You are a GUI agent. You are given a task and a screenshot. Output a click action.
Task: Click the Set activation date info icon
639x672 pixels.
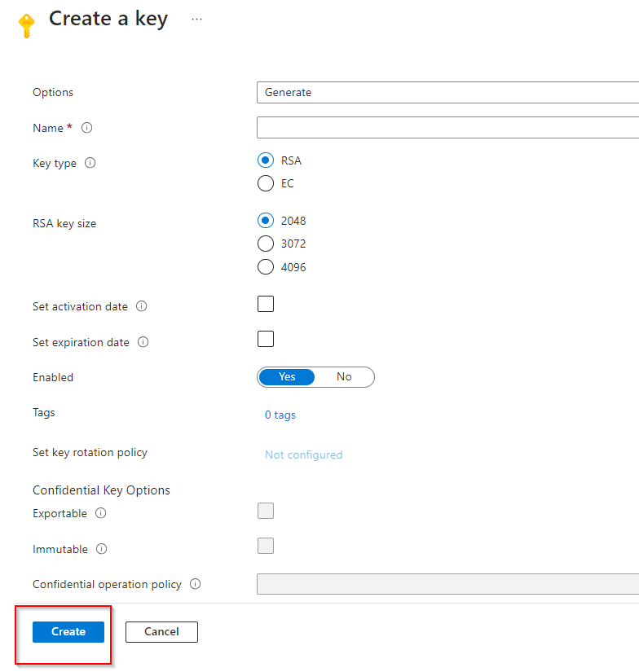tap(141, 306)
